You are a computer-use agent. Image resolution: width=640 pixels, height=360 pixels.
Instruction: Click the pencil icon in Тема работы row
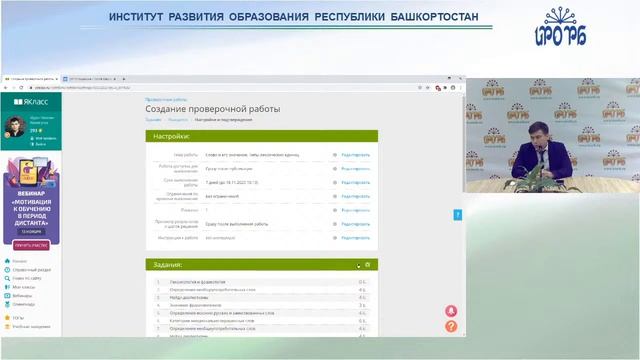click(335, 155)
